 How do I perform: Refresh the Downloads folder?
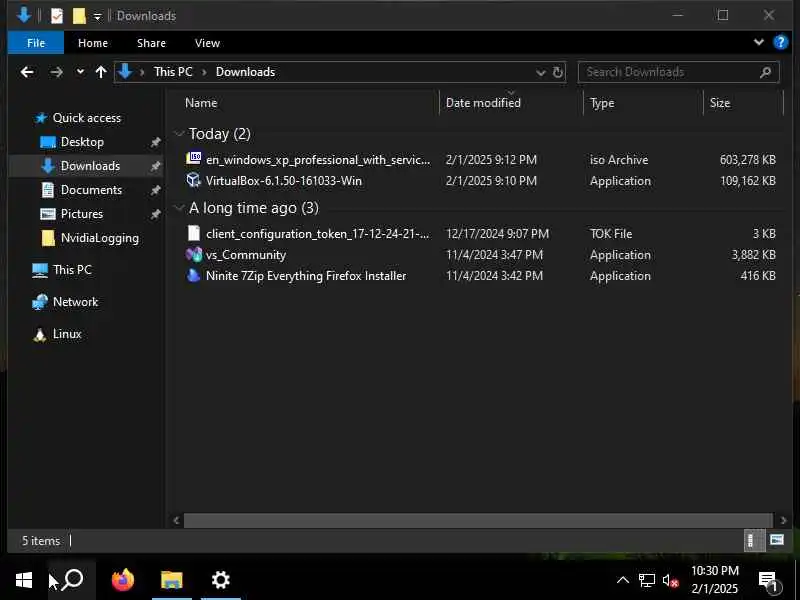tap(558, 72)
